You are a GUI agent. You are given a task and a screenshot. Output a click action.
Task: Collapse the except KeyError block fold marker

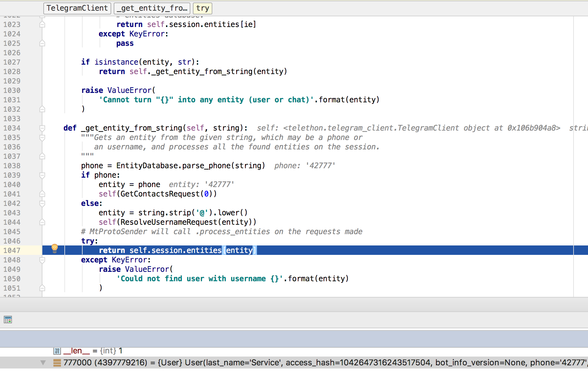pos(42,260)
